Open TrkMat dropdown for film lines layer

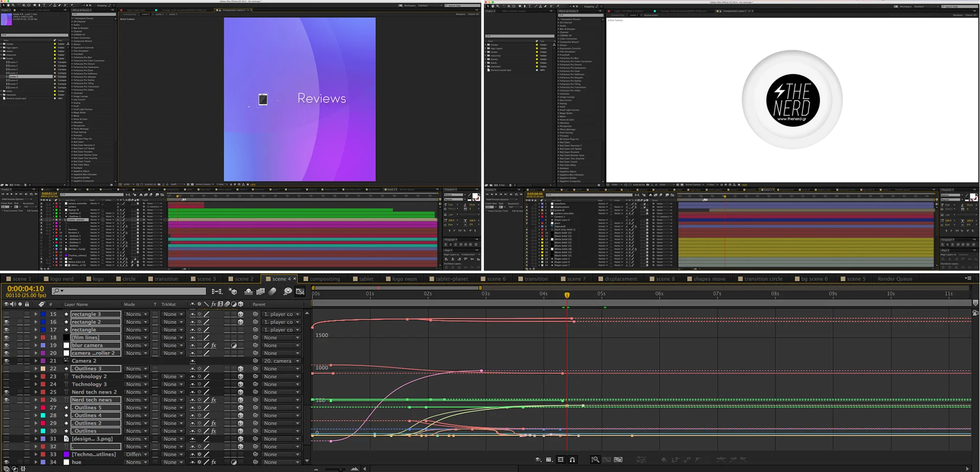173,338
